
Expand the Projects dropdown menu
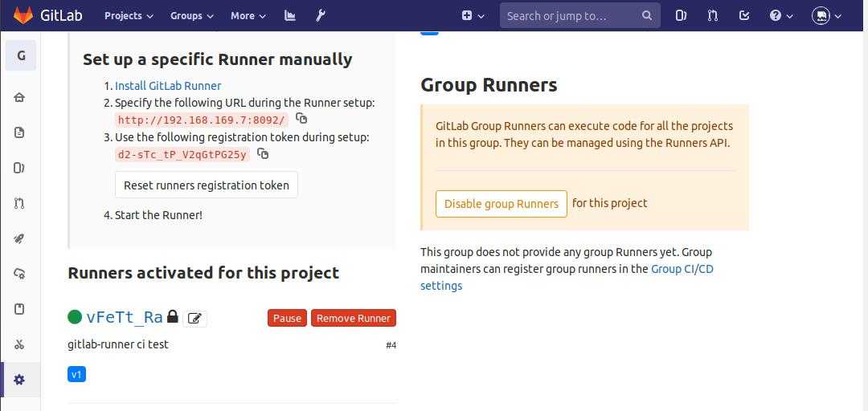(129, 15)
